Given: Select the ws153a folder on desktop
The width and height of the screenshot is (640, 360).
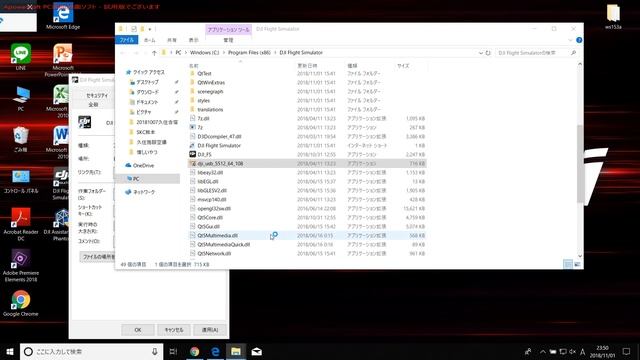Looking at the screenshot, I should [x=613, y=17].
